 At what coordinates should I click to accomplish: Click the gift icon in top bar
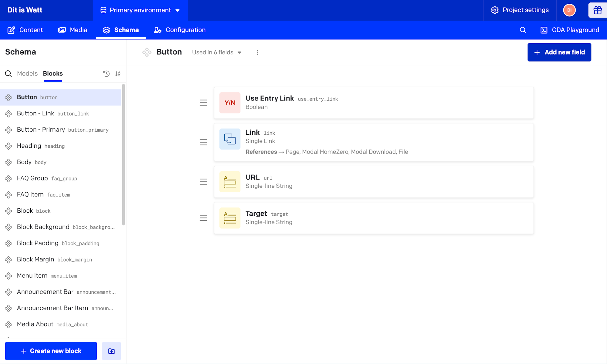tap(598, 10)
